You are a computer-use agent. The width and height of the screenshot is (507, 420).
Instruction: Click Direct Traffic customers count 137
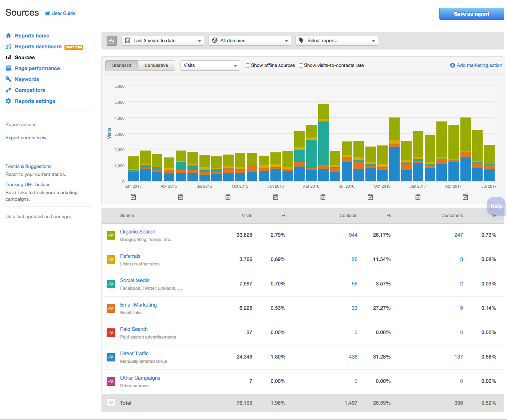(x=459, y=357)
